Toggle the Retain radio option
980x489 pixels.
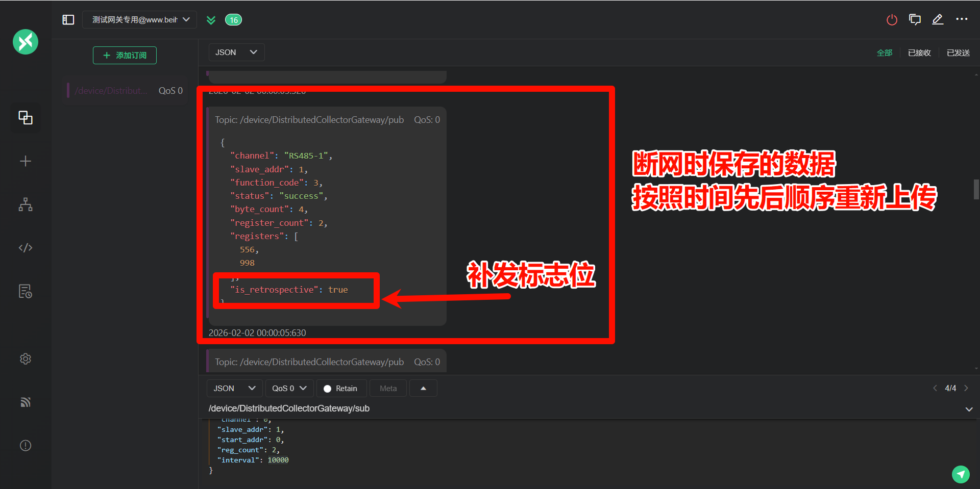tap(340, 389)
